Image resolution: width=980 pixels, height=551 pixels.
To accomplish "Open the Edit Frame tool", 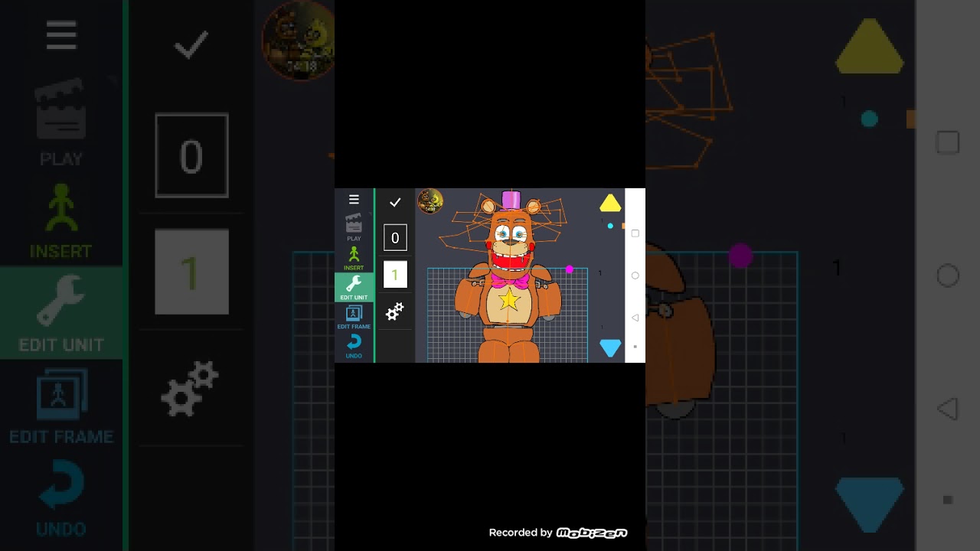I will (x=354, y=317).
